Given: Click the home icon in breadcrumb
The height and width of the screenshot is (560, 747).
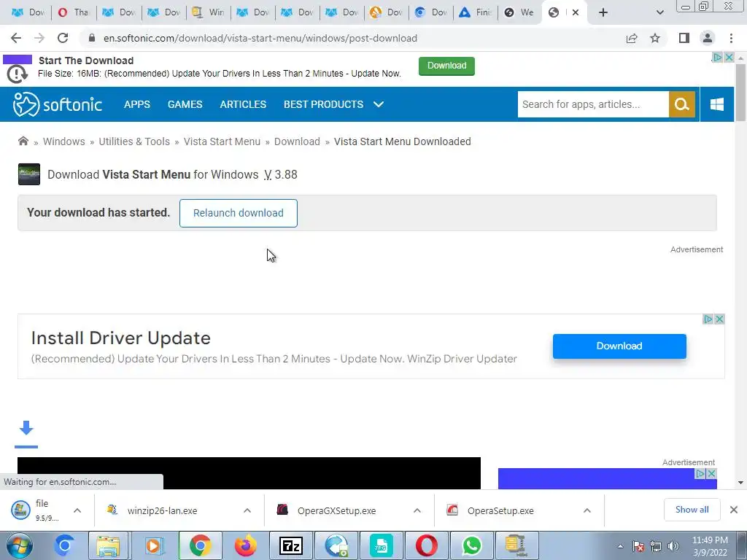Looking at the screenshot, I should pos(23,141).
